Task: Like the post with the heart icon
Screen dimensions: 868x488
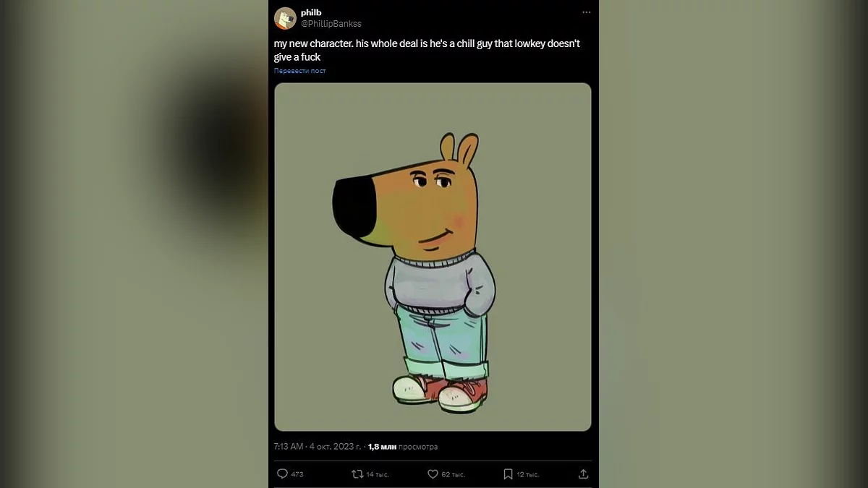Action: [433, 474]
